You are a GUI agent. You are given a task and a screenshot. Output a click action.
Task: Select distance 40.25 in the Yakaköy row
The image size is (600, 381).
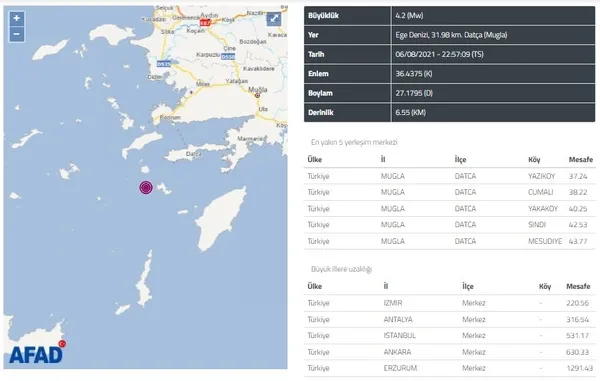(x=578, y=209)
